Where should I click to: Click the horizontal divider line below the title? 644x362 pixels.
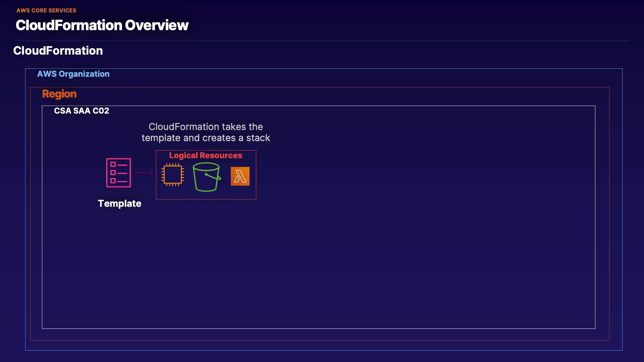coord(322,41)
